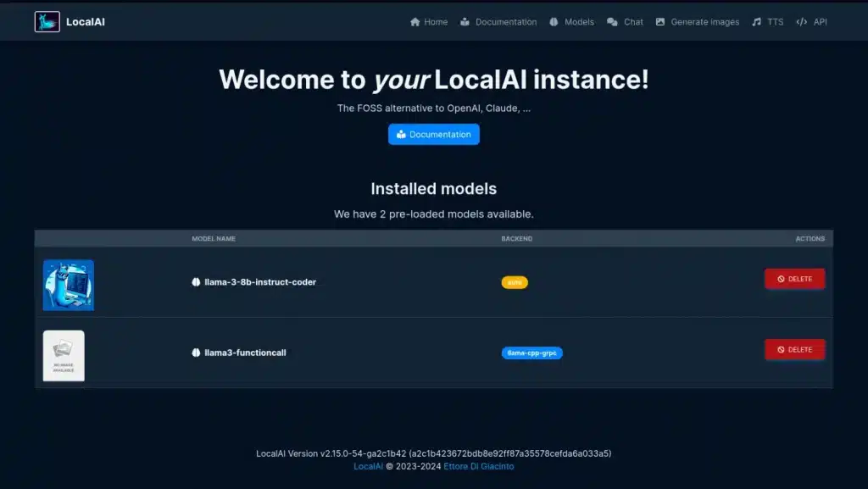Delete the llama-3-8b-instruct-coder model
Viewport: 868px width, 489px height.
click(794, 279)
